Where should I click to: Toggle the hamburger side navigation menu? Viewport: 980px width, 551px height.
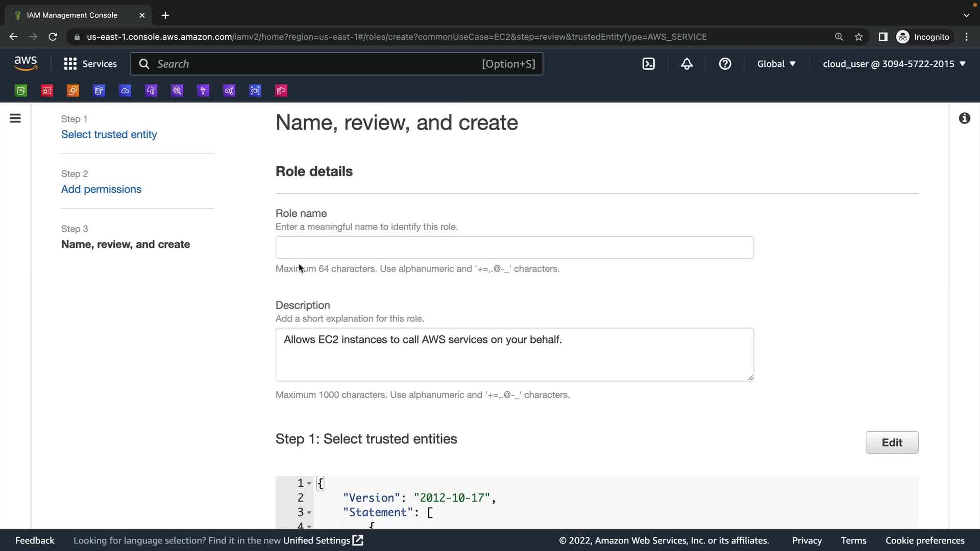[15, 118]
